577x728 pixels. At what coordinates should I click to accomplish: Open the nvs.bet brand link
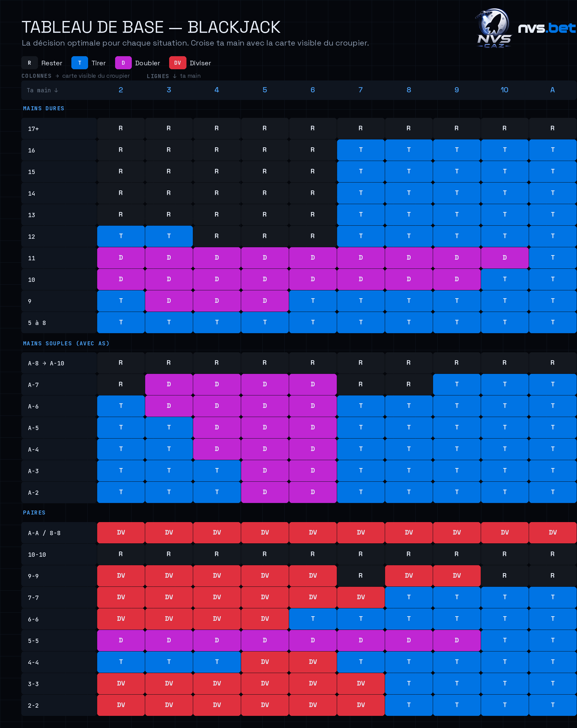547,28
